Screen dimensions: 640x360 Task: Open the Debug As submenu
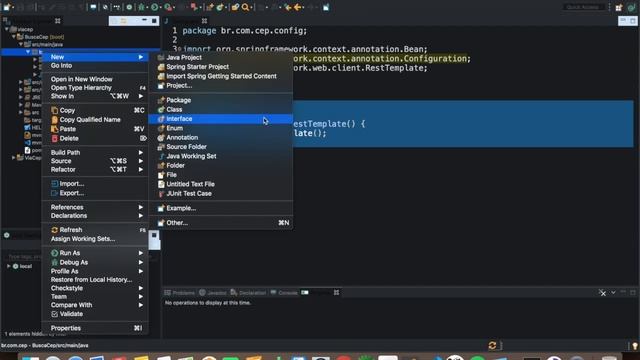(x=95, y=262)
